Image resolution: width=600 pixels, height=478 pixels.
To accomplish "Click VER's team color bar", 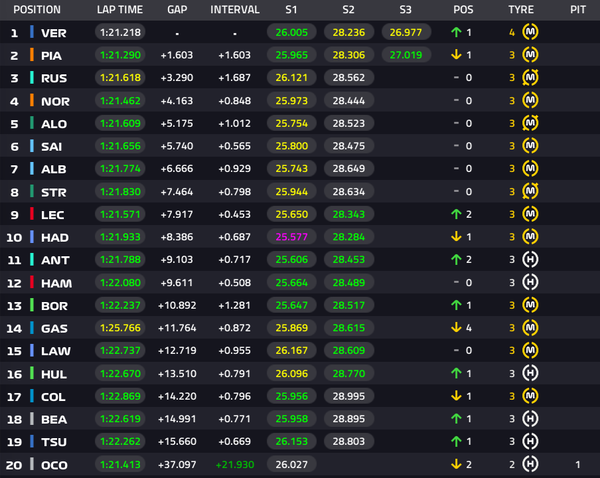I will (x=32, y=32).
